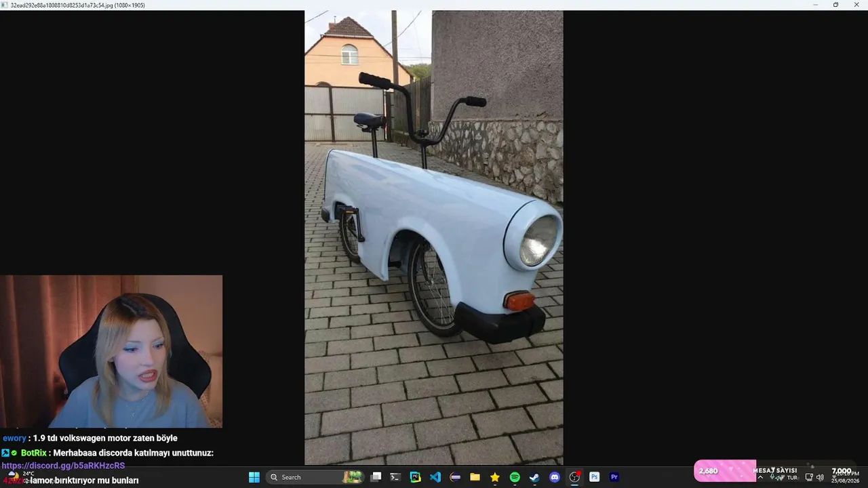Open the weather widget showing 24°C
This screenshot has width=868, height=488.
20,476
